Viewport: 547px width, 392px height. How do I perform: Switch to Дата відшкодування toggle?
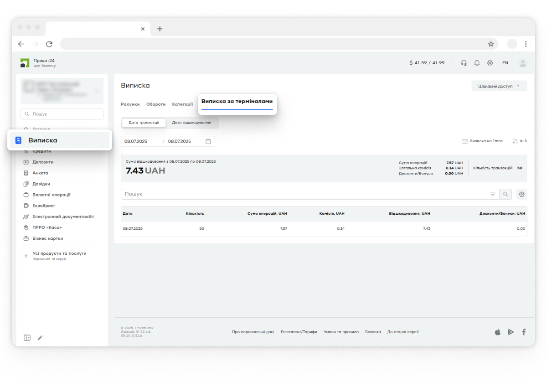(191, 123)
